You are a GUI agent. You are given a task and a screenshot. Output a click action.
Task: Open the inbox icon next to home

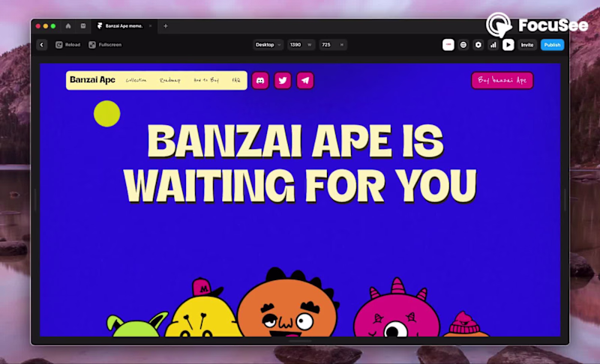point(83,26)
